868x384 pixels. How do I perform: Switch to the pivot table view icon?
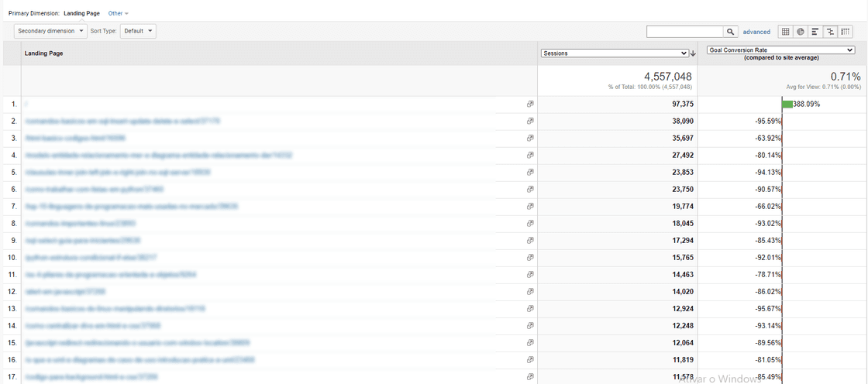[x=846, y=32]
